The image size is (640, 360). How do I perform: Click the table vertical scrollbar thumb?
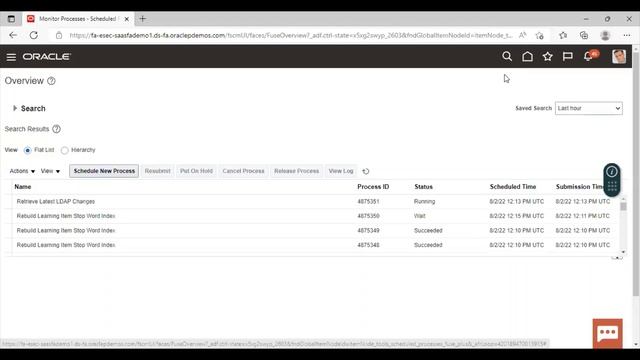[623, 206]
